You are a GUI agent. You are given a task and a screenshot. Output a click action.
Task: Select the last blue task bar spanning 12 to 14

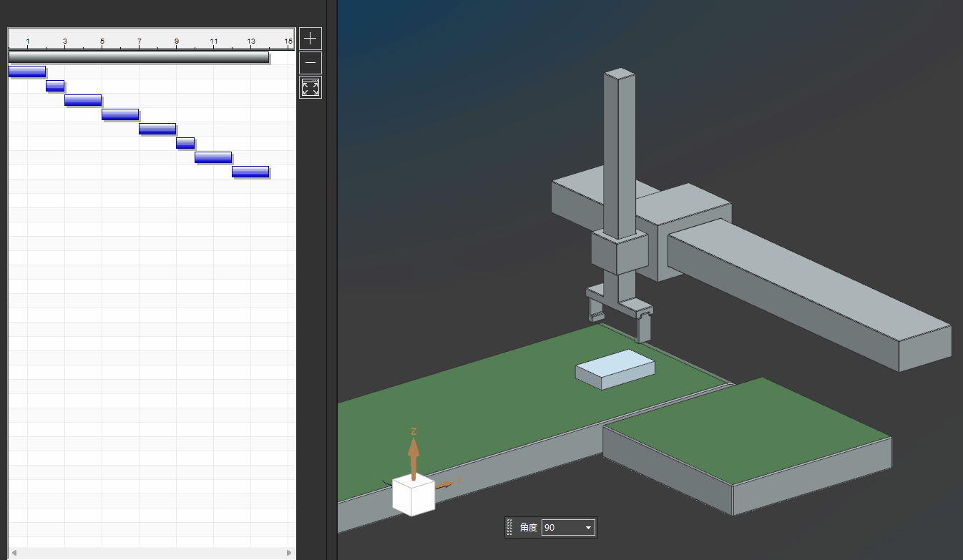pyautogui.click(x=250, y=172)
